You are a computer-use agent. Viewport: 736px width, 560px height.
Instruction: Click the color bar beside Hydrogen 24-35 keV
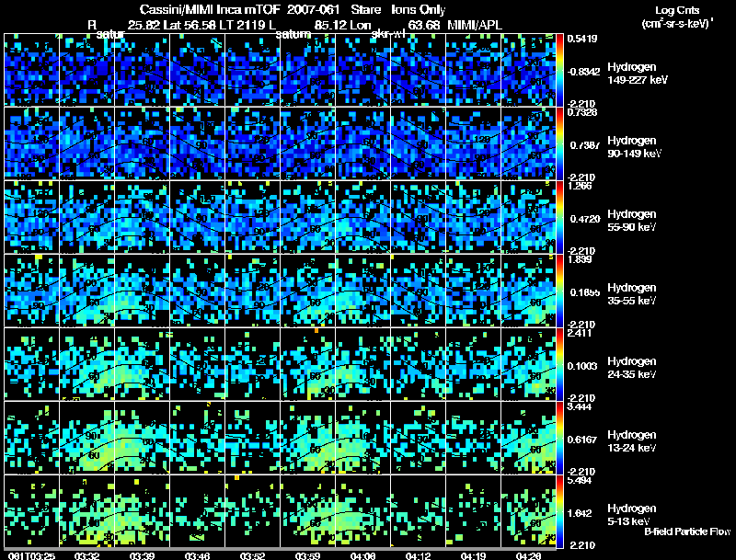560,364
